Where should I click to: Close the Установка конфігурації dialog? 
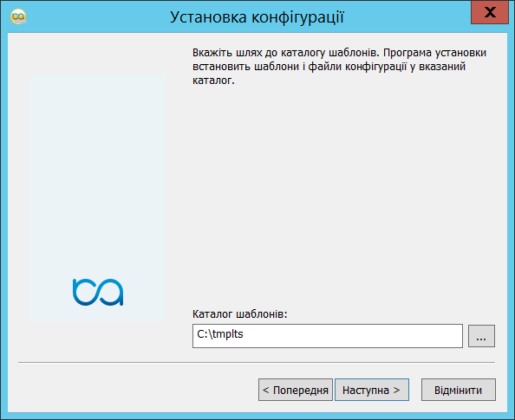(490, 12)
